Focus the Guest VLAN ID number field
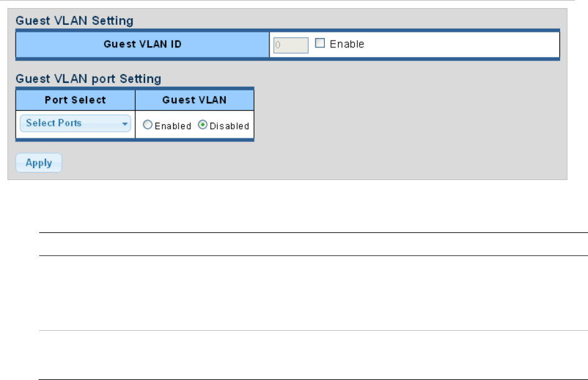This screenshot has height=380, width=588. tap(291, 45)
